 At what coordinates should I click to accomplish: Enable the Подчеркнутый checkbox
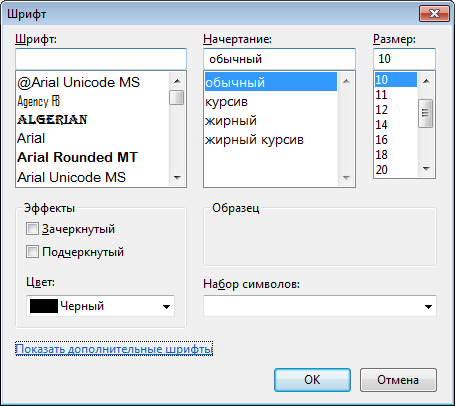click(32, 252)
